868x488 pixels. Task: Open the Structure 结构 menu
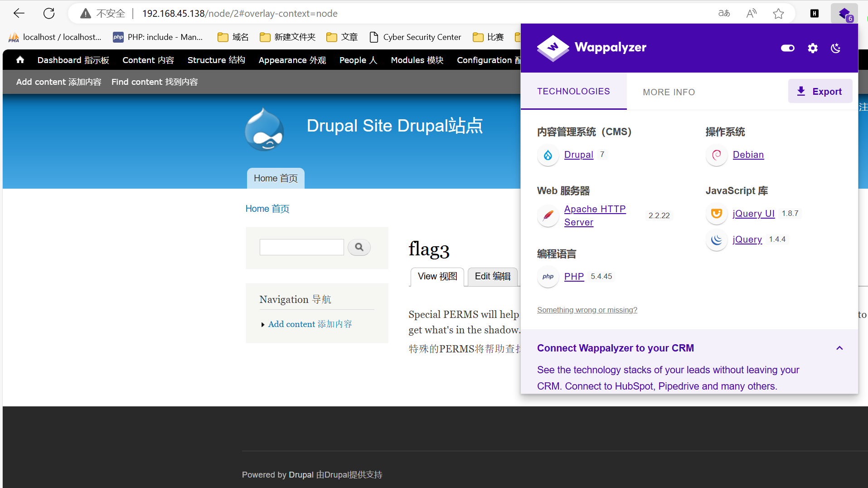click(216, 60)
